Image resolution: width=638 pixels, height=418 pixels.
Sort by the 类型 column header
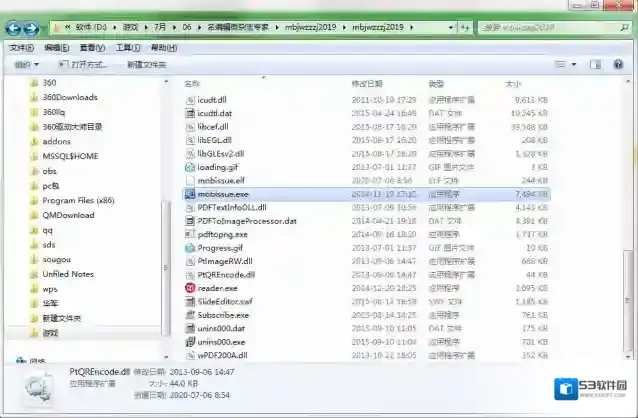click(x=436, y=84)
